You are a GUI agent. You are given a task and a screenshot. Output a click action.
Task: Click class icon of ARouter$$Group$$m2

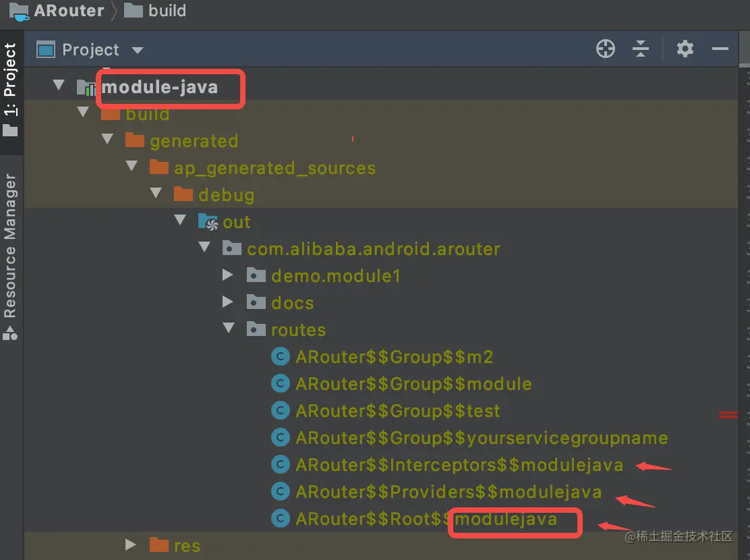pos(281,357)
